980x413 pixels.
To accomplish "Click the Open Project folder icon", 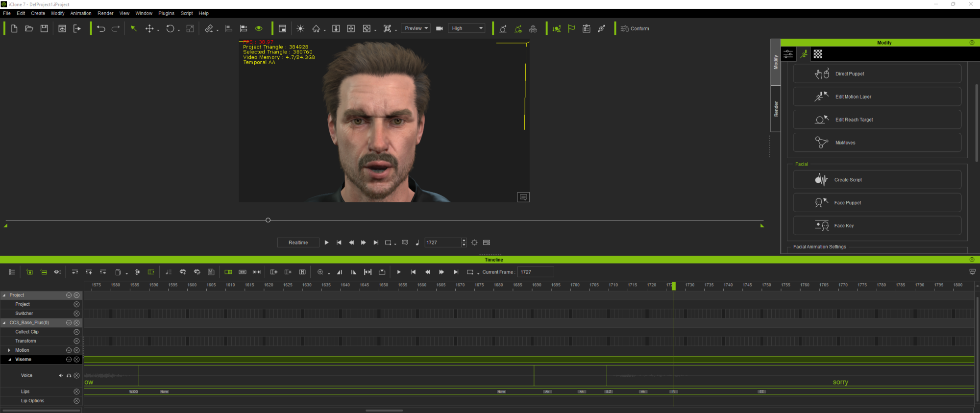I will tap(29, 28).
